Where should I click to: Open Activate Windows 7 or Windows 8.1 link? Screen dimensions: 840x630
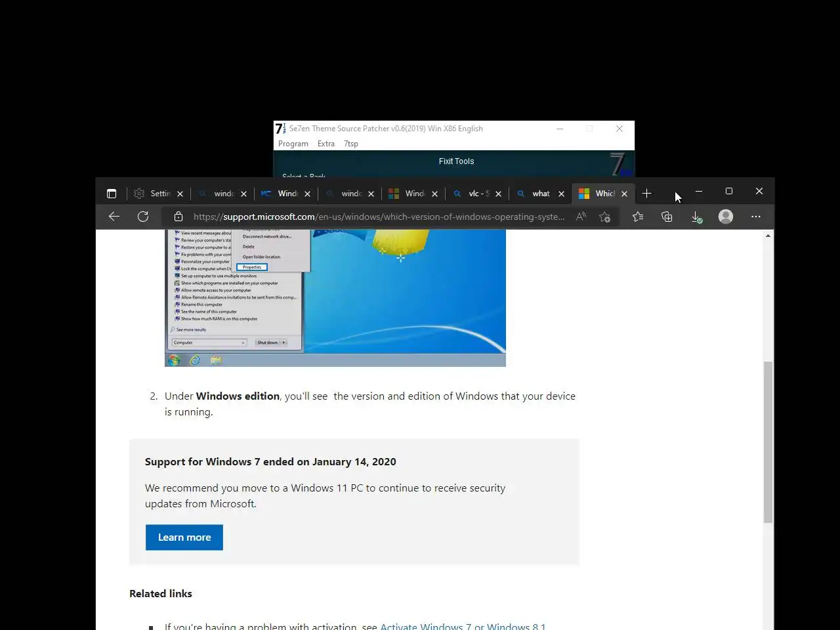pos(463,626)
